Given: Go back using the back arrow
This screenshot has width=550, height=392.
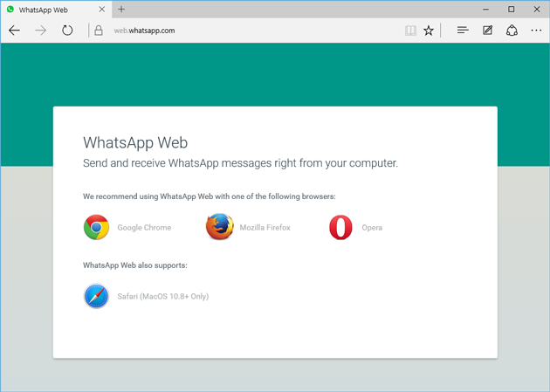Looking at the screenshot, I should 14,31.
